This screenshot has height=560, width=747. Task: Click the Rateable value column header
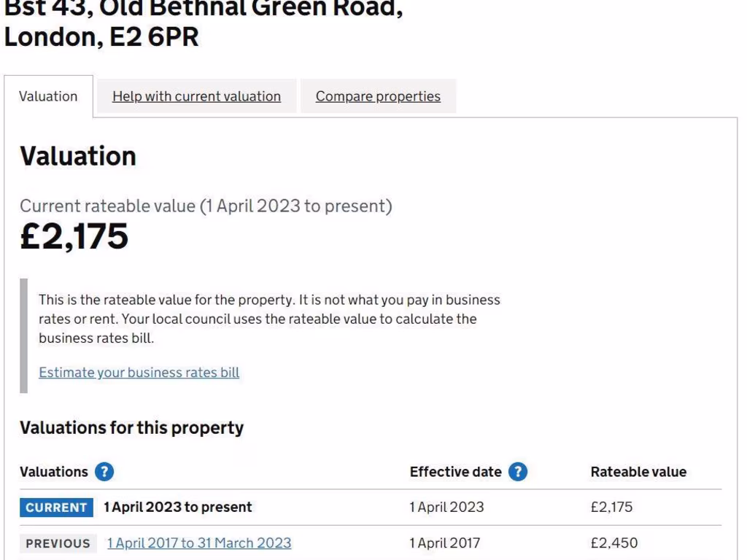coord(638,472)
